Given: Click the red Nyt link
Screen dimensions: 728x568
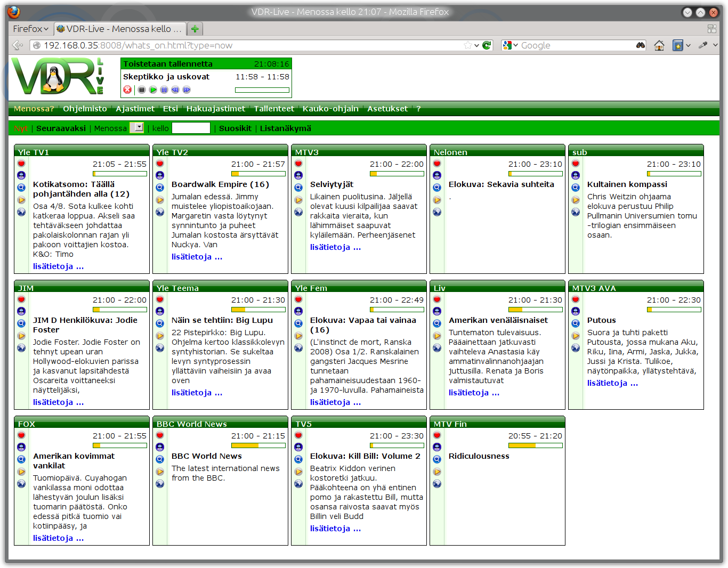Looking at the screenshot, I should (x=21, y=128).
